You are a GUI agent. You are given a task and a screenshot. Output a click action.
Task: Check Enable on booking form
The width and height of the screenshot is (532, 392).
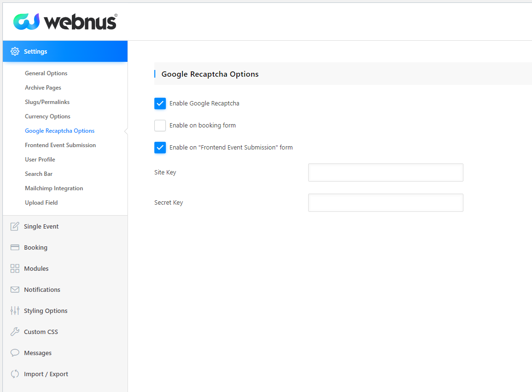tap(160, 126)
